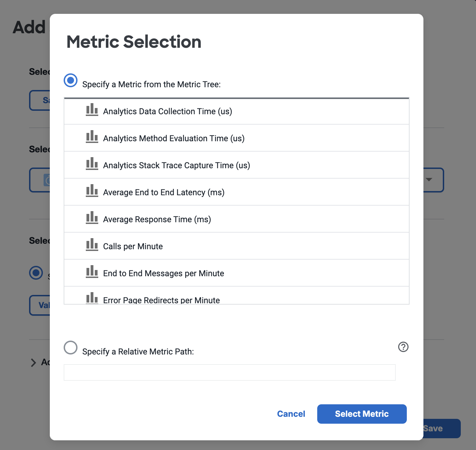The image size is (476, 450).
Task: Select the Specify a Metric from the Metric Tree option
Action: (71, 80)
